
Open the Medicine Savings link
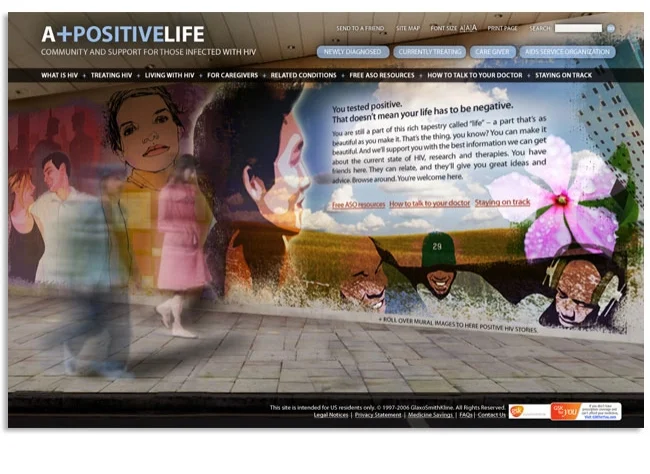tap(430, 415)
